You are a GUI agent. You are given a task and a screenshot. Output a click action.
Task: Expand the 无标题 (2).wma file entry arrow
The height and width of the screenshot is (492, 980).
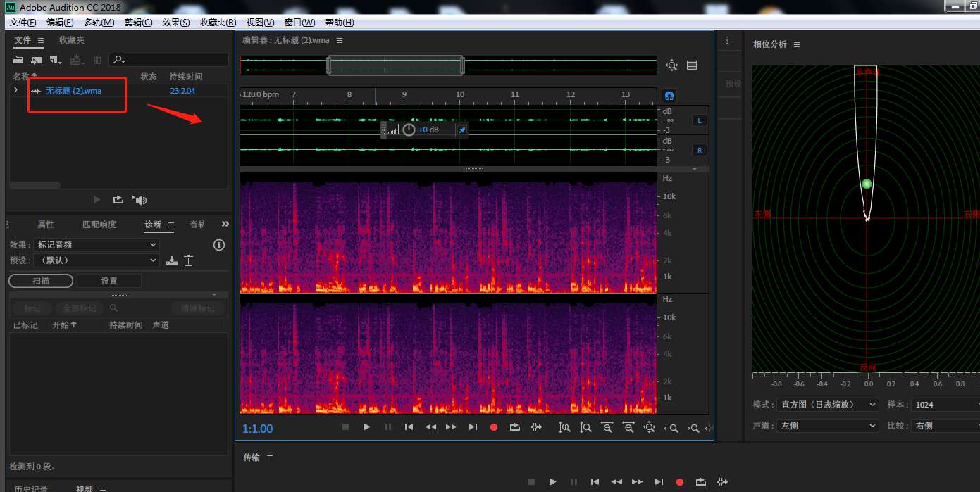[x=16, y=90]
